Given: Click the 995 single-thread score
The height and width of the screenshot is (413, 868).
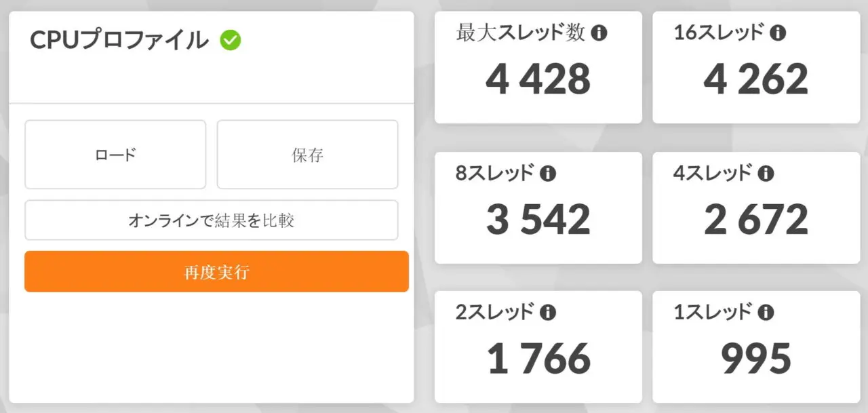Looking at the screenshot, I should [755, 358].
